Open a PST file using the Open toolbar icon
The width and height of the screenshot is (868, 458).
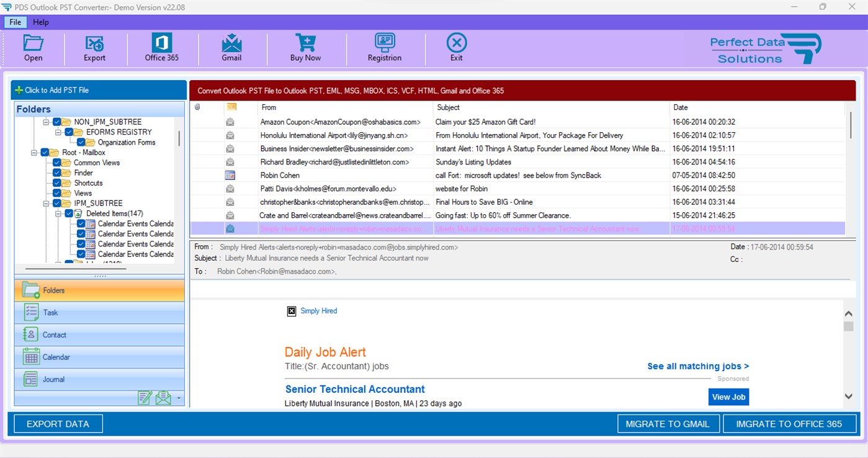[33, 48]
